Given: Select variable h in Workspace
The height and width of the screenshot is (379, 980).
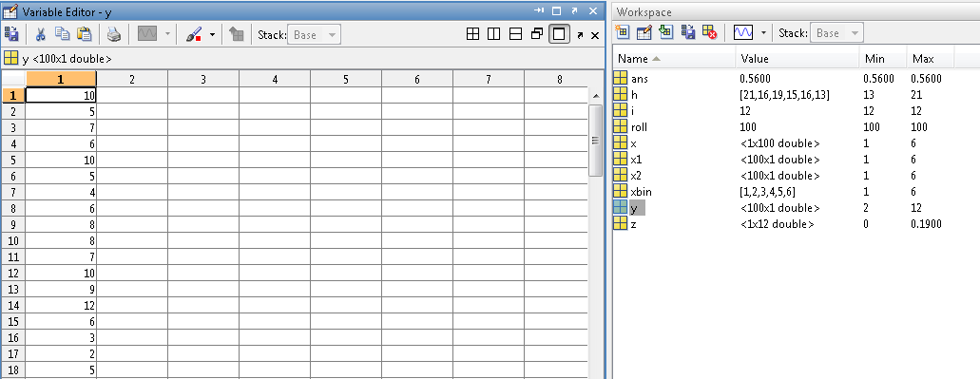Looking at the screenshot, I should pyautogui.click(x=634, y=95).
